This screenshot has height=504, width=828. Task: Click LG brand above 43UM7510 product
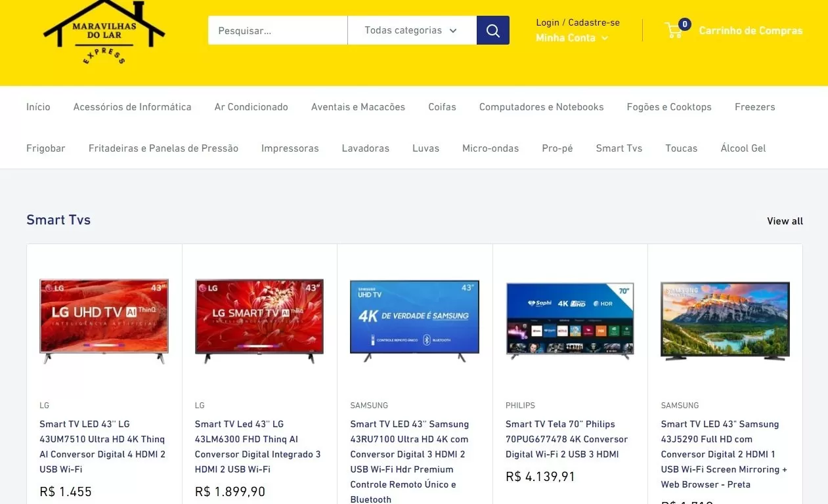[x=44, y=406]
